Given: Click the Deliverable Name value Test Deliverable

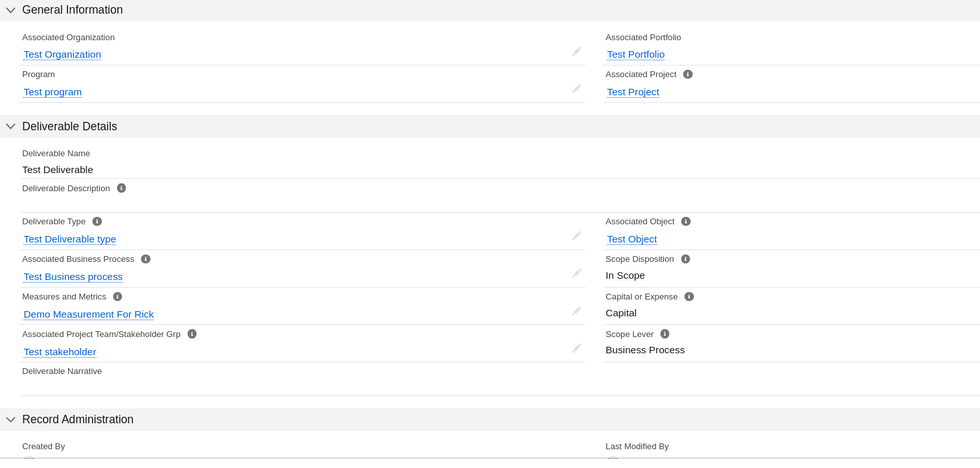Looking at the screenshot, I should 58,170.
